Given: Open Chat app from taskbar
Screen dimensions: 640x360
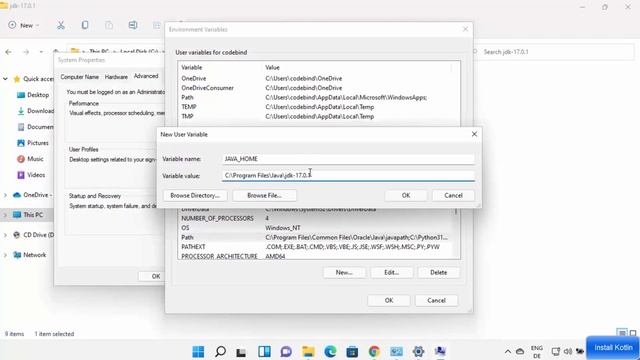Looking at the screenshot, I should click(x=286, y=351).
